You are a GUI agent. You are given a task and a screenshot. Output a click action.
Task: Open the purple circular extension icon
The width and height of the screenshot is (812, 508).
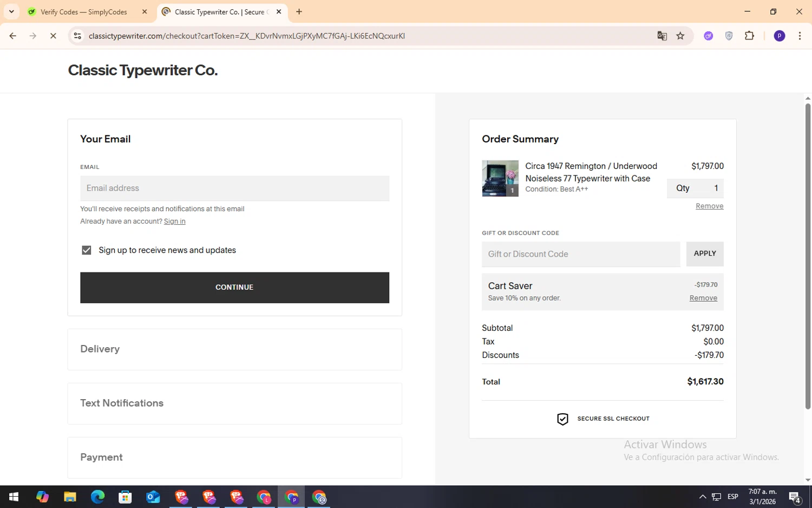pyautogui.click(x=709, y=36)
